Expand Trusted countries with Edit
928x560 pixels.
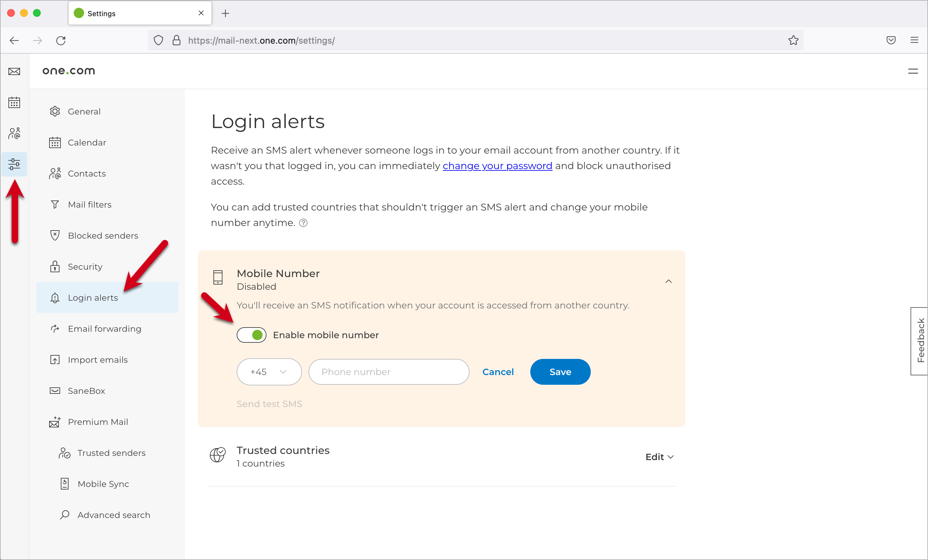[x=660, y=457]
